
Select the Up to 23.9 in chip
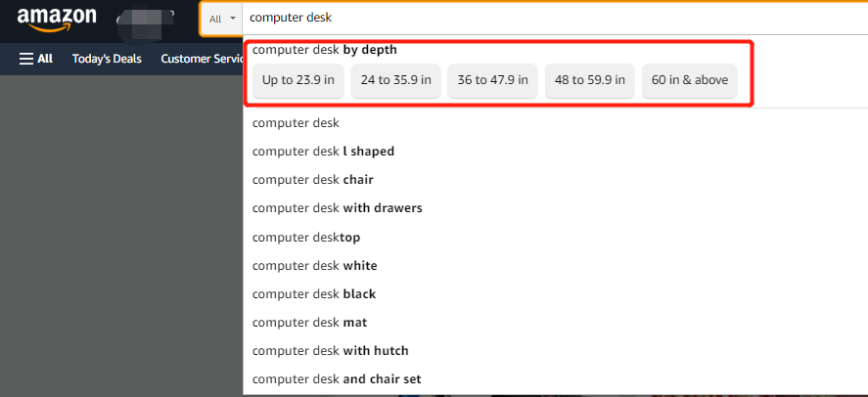coord(298,80)
